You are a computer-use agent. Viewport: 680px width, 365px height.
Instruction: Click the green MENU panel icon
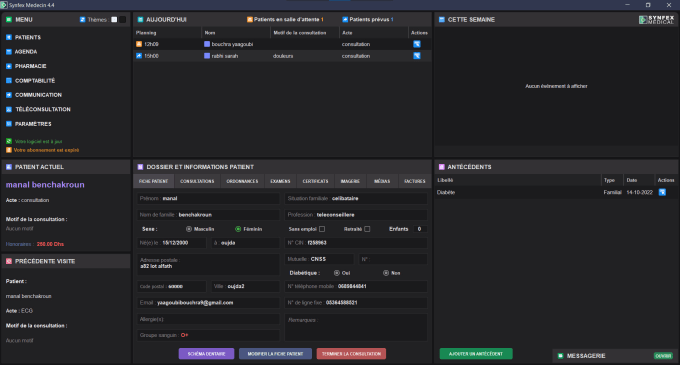[9, 20]
